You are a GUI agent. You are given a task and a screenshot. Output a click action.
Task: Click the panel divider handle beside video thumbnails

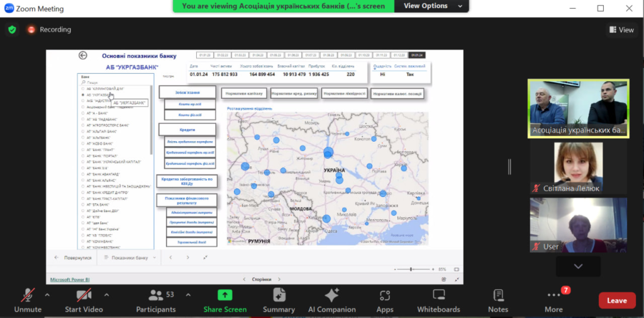tap(509, 167)
